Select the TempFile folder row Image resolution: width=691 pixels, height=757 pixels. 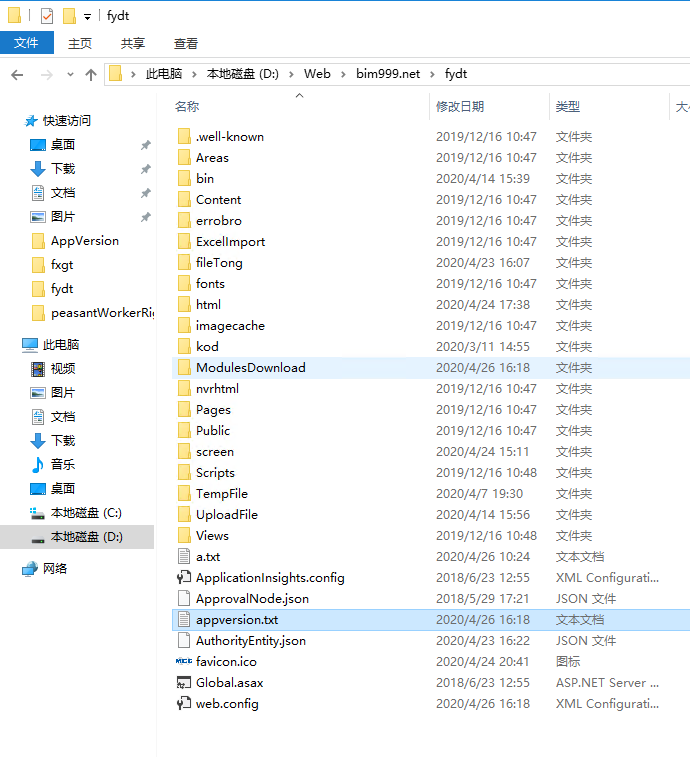coord(431,494)
